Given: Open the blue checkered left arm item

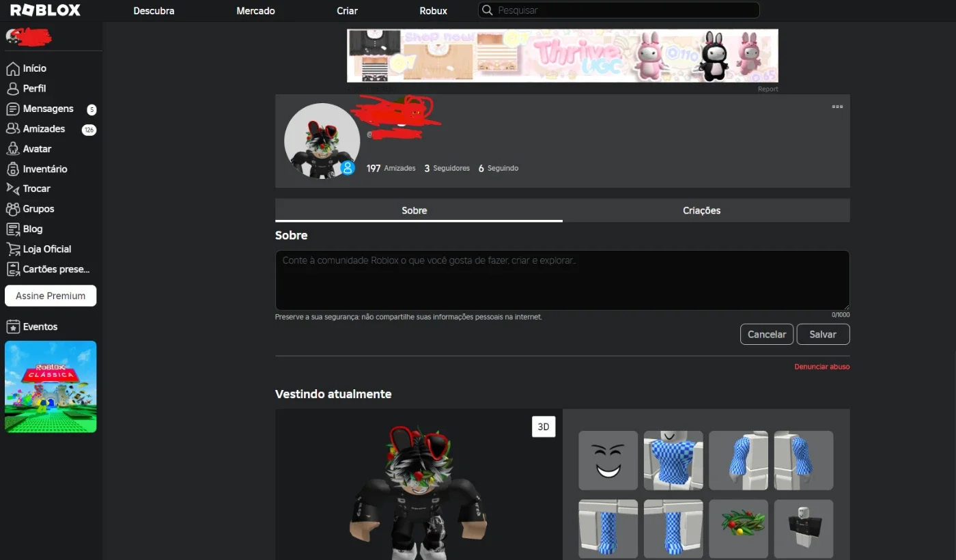Looking at the screenshot, I should pos(804,460).
